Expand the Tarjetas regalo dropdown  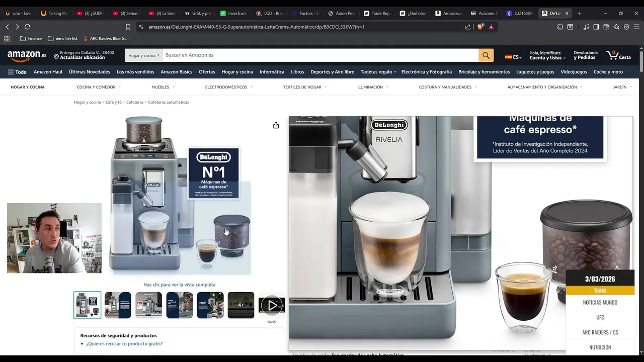[x=378, y=72]
